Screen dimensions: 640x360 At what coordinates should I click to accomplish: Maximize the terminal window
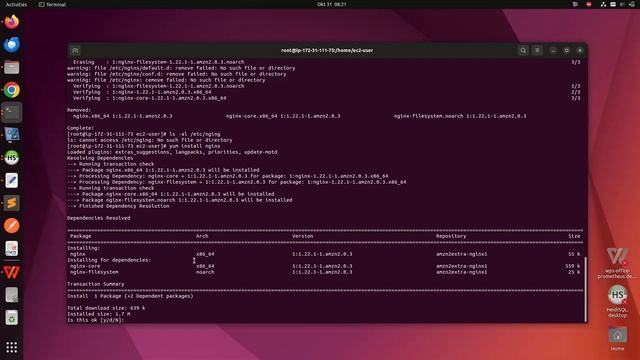567,50
